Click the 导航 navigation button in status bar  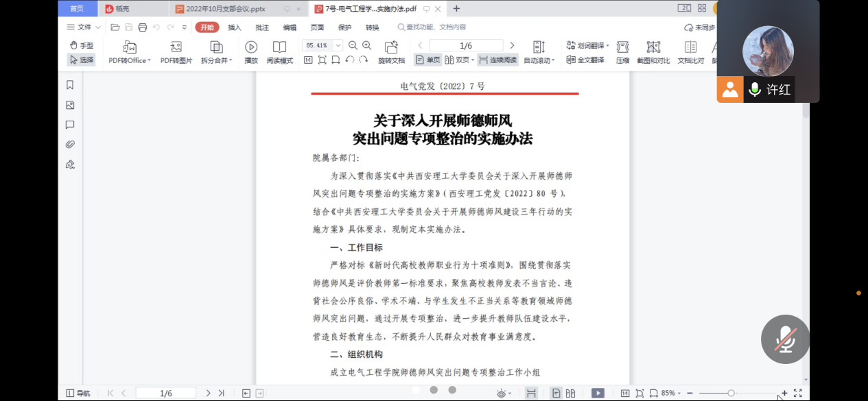pos(78,393)
